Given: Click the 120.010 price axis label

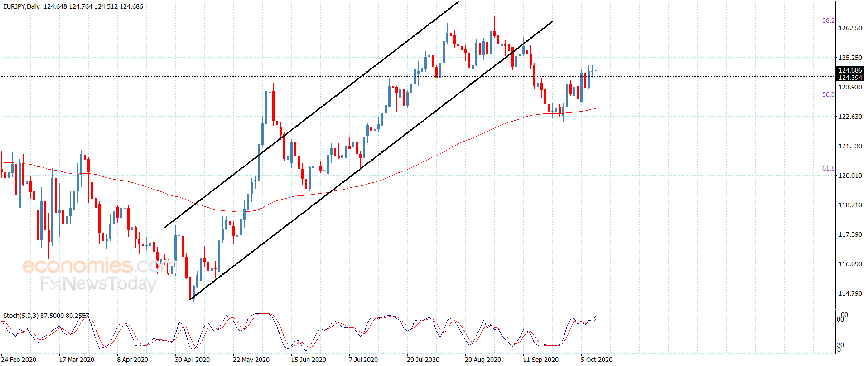Looking at the screenshot, I should click(x=850, y=176).
